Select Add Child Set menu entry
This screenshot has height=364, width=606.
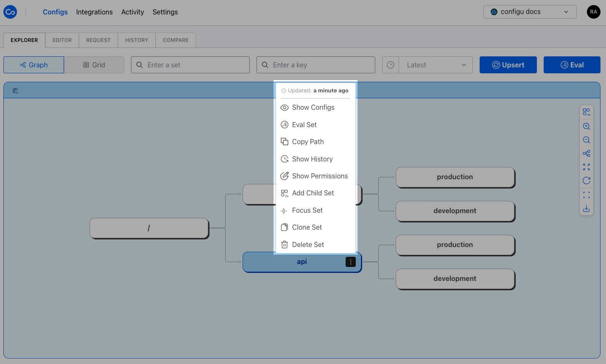(316, 193)
